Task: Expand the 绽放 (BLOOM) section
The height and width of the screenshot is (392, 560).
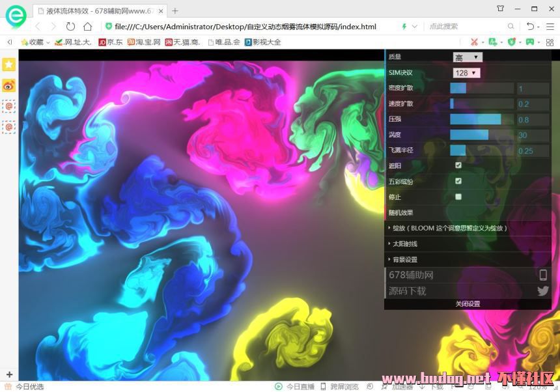Action: click(x=468, y=228)
